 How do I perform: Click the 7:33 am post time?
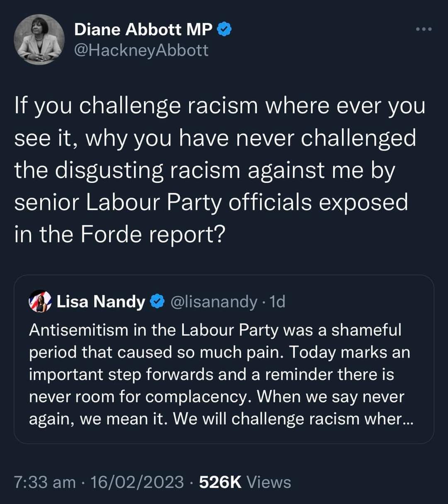[45, 482]
